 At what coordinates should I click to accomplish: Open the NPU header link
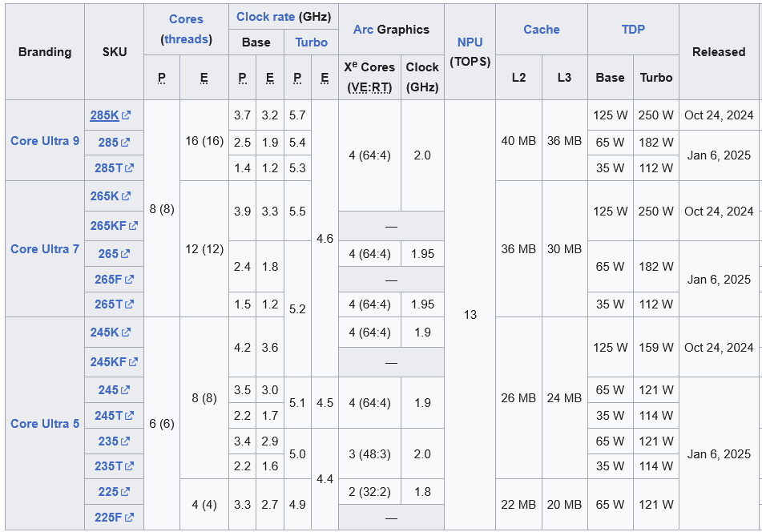(x=470, y=42)
